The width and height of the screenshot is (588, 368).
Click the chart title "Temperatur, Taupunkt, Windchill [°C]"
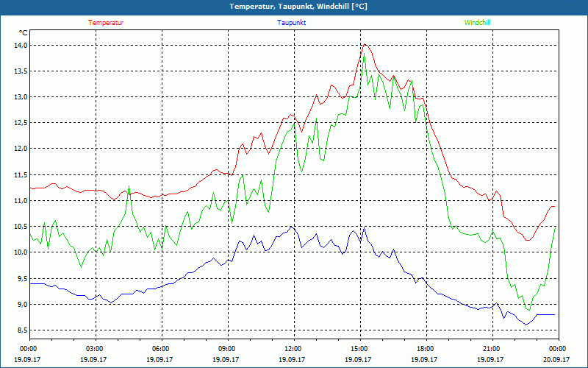pyautogui.click(x=298, y=7)
